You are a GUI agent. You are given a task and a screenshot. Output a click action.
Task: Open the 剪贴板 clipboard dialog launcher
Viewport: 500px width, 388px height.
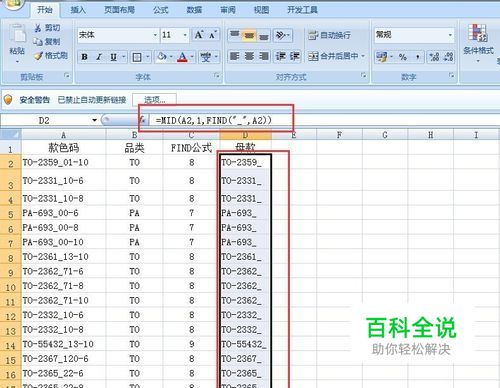pyautogui.click(x=67, y=76)
